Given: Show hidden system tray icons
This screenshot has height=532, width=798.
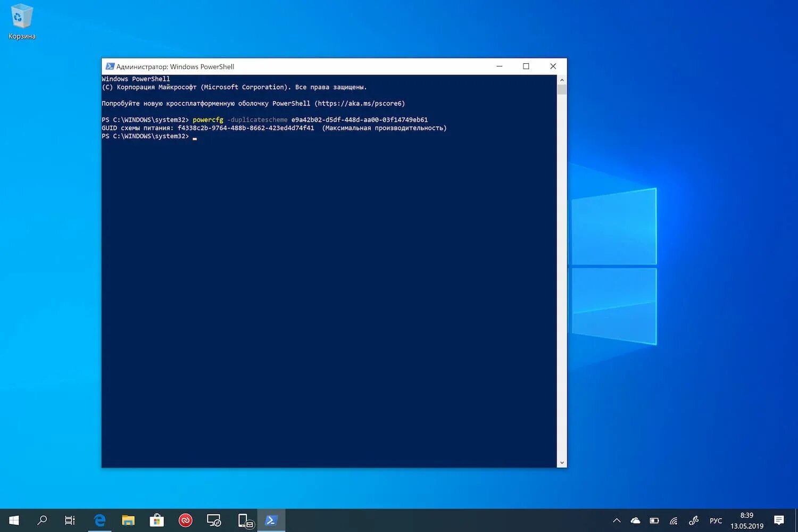Looking at the screenshot, I should click(617, 520).
